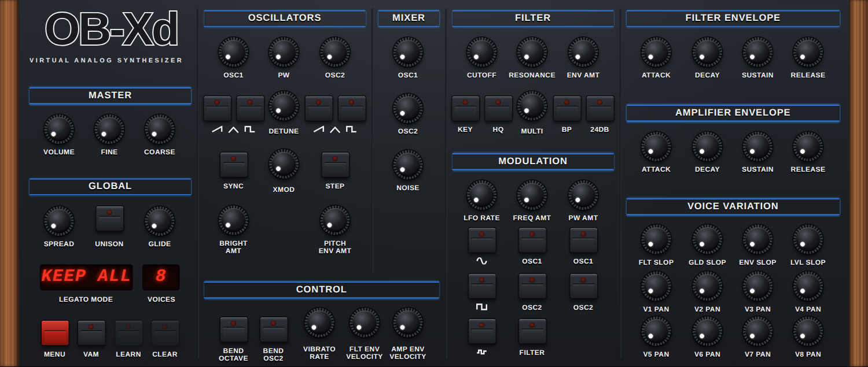Click the Amplifier Envelope DECAY knob
Viewport: 868px width, 367px height.
coord(707,146)
